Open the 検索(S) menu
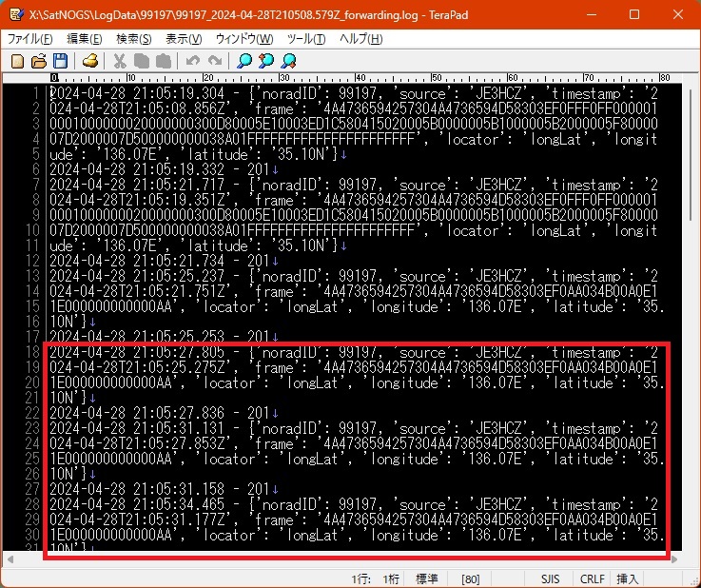The height and width of the screenshot is (588, 701). point(133,39)
